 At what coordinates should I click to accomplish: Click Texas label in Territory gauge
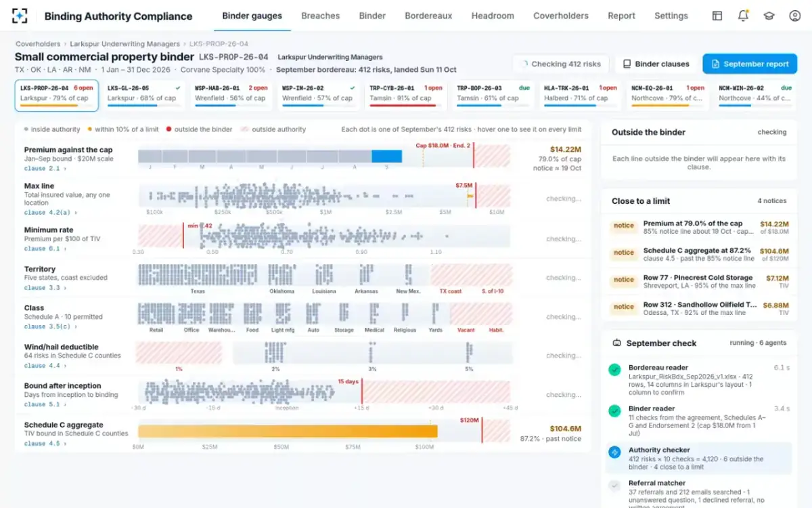198,291
